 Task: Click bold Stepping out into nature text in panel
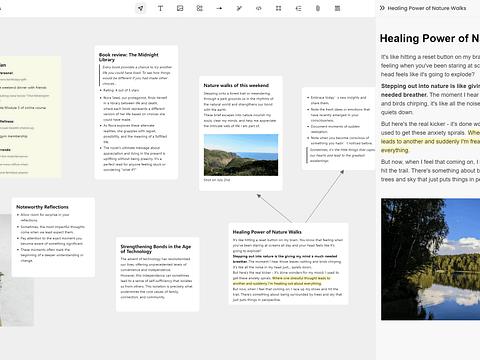coord(430,90)
